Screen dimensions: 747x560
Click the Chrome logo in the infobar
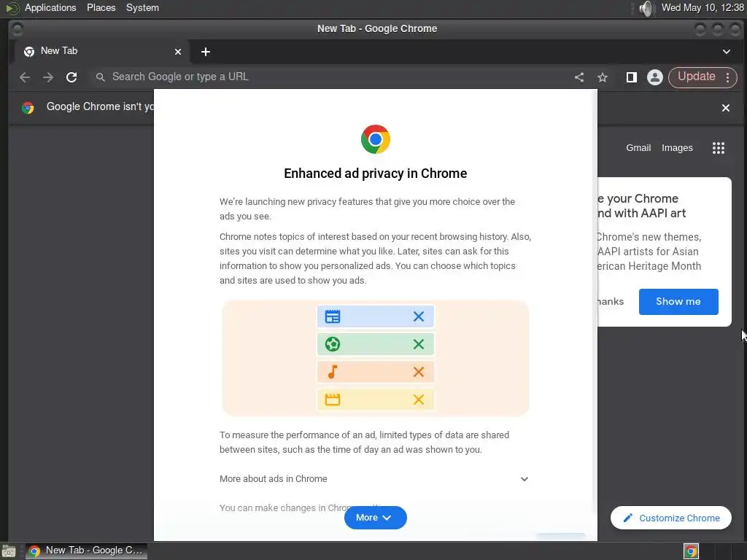click(28, 108)
